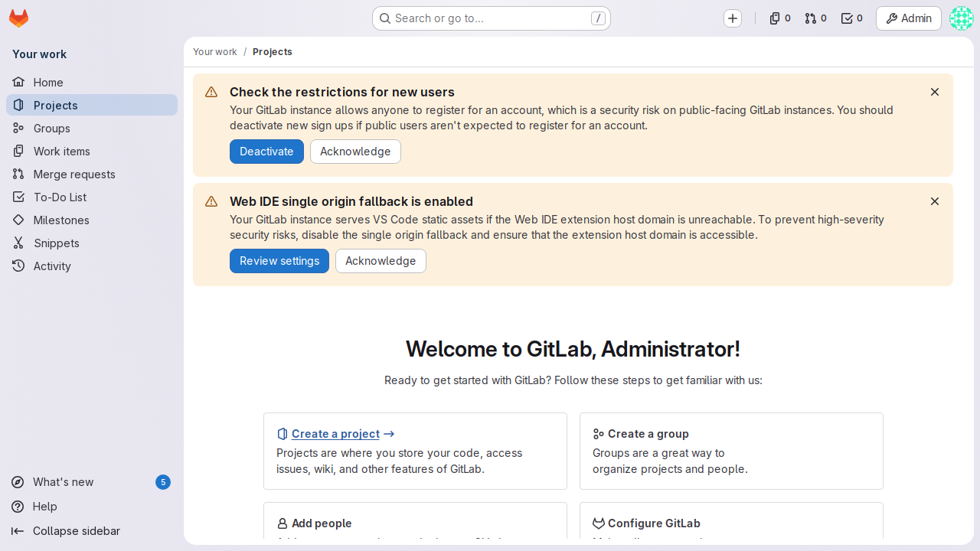The width and height of the screenshot is (980, 551).
Task: Click the Activity history icon
Action: point(18,266)
